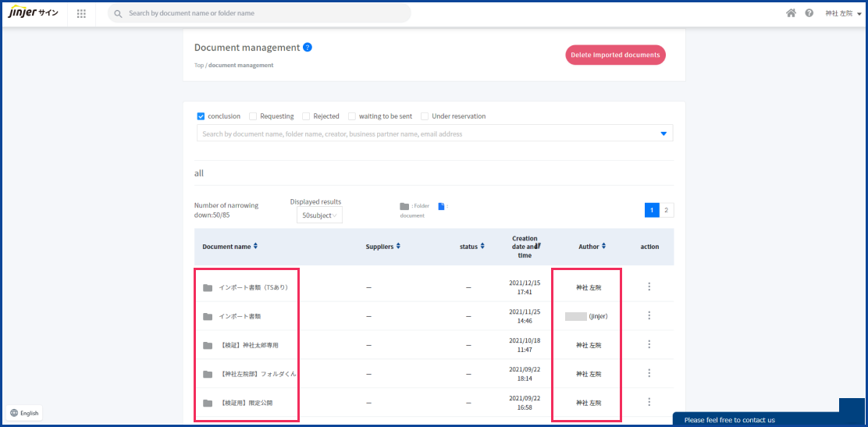
Task: Expand the advanced search dropdown arrow
Action: tap(663, 133)
